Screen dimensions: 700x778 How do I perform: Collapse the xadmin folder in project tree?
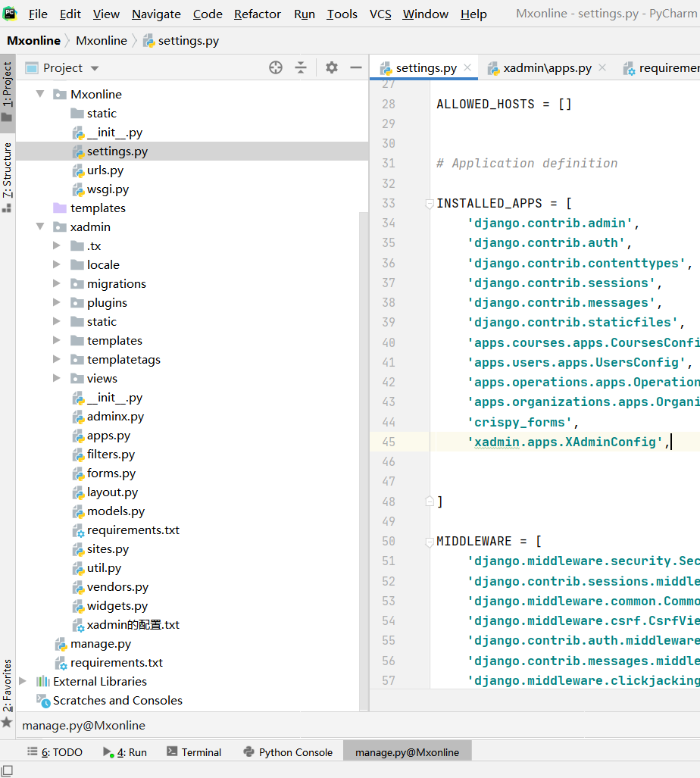(x=40, y=227)
